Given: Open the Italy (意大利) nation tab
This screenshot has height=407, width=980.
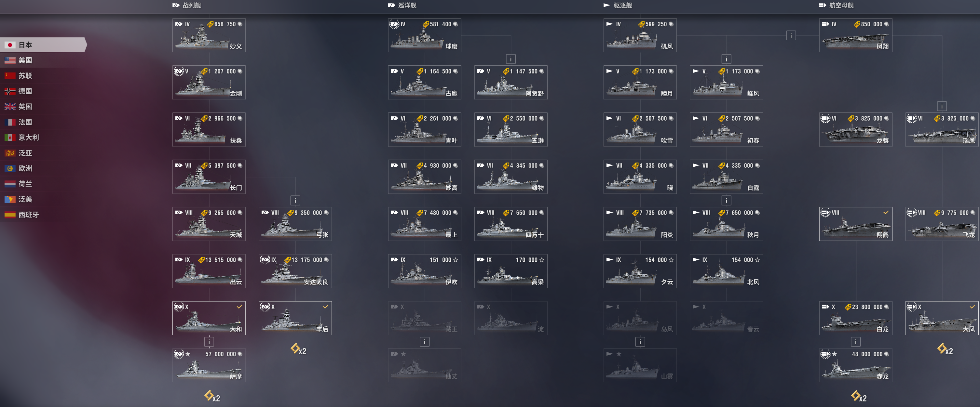Looking at the screenshot, I should [x=43, y=138].
